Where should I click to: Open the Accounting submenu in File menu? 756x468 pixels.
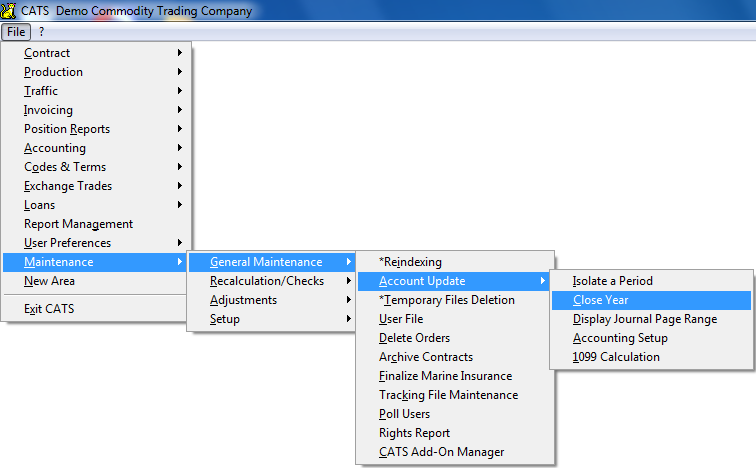94,148
